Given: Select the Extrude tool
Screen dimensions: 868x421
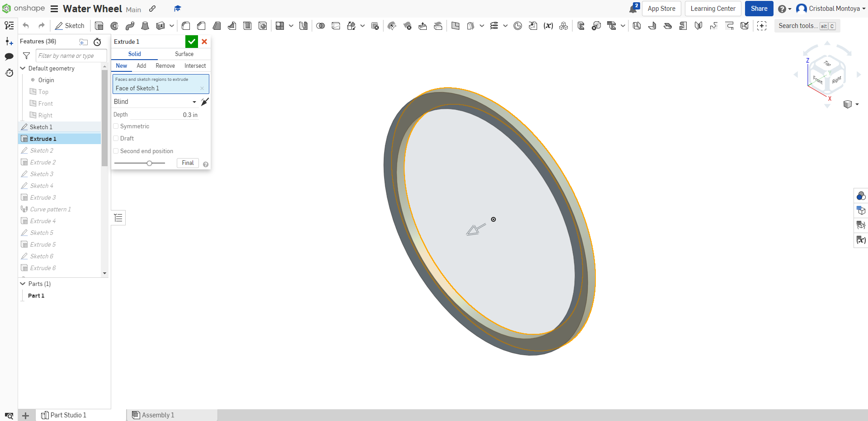Looking at the screenshot, I should pyautogui.click(x=99, y=26).
